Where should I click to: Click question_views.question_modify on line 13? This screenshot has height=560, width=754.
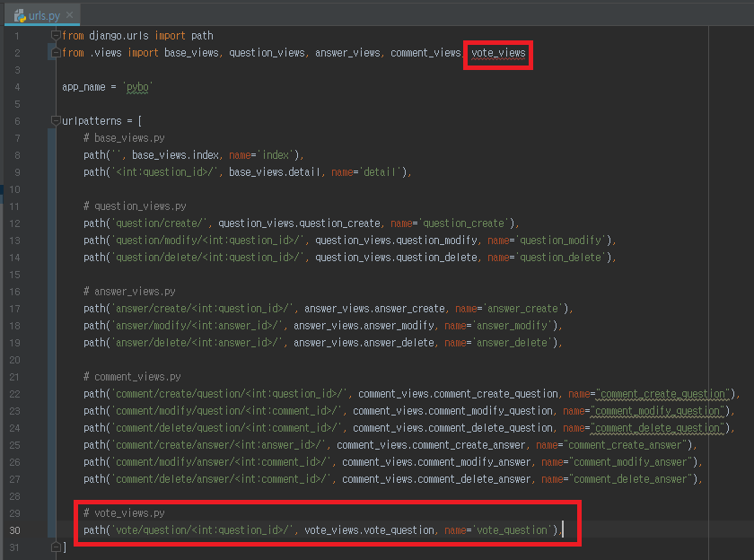click(396, 241)
